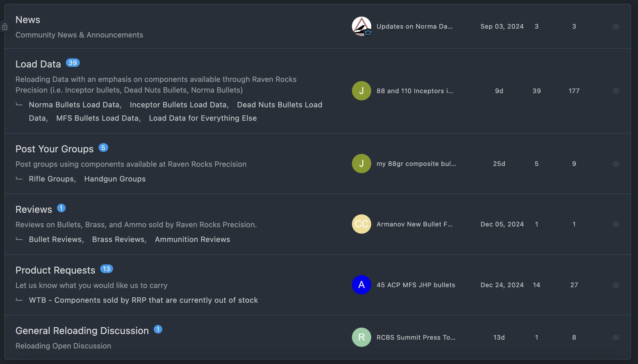
Task: Open the Raven Rocks logo avatar in News
Action: 361,26
